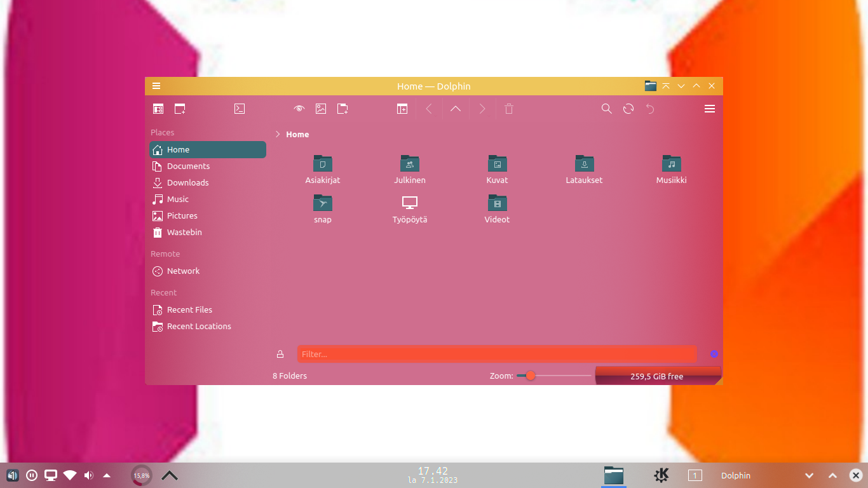Click the Dolphin task in taskbar
The height and width of the screenshot is (488, 868).
point(614,475)
